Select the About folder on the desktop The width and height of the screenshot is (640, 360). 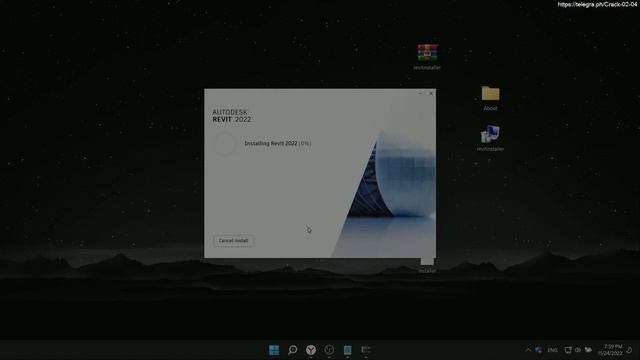490,98
